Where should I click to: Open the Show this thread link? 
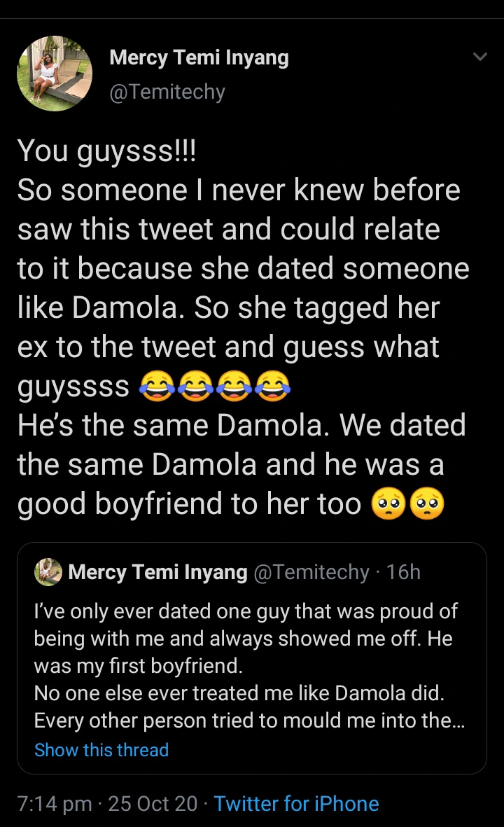[x=101, y=750]
